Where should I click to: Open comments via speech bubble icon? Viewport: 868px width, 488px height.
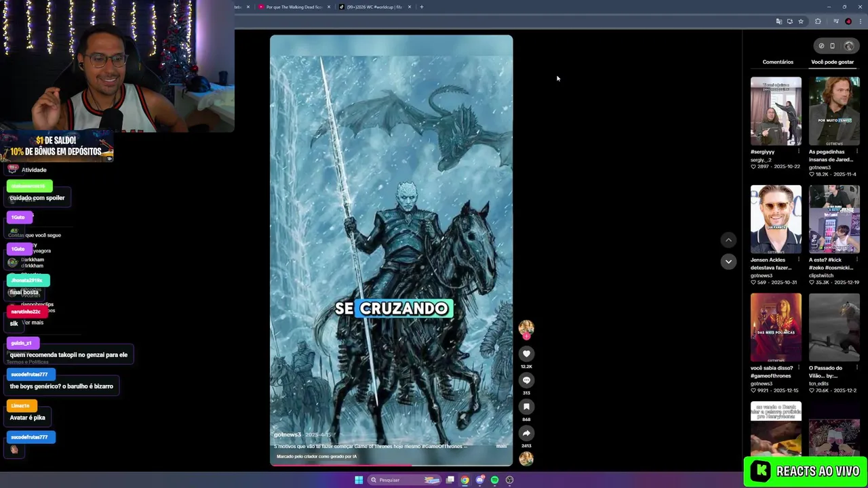(526, 380)
